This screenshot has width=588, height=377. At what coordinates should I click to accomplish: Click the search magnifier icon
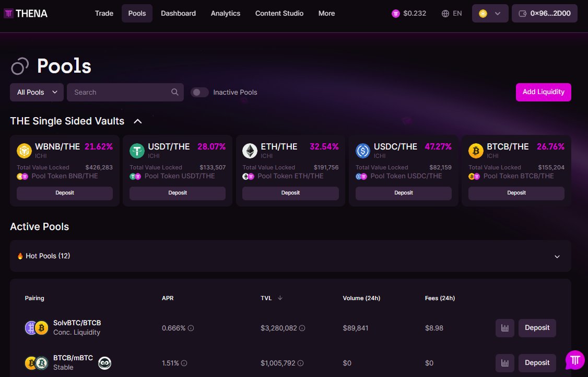(x=175, y=92)
